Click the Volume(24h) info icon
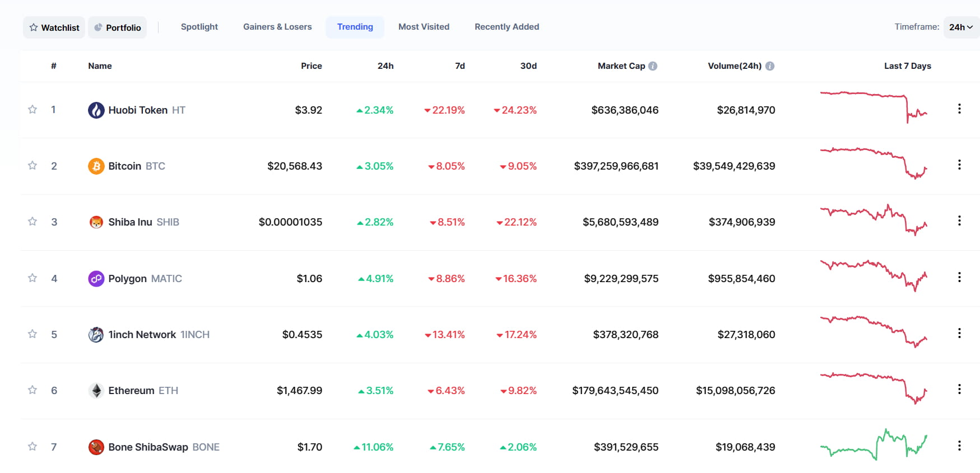 [x=770, y=66]
